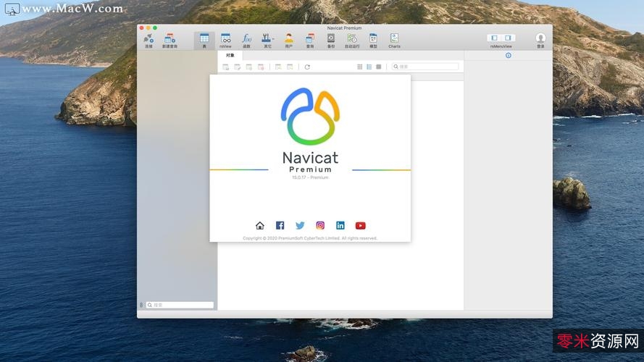Expand the Others (其它) dropdown arrow
Viewport: 644px width, 362px height.
(273, 39)
